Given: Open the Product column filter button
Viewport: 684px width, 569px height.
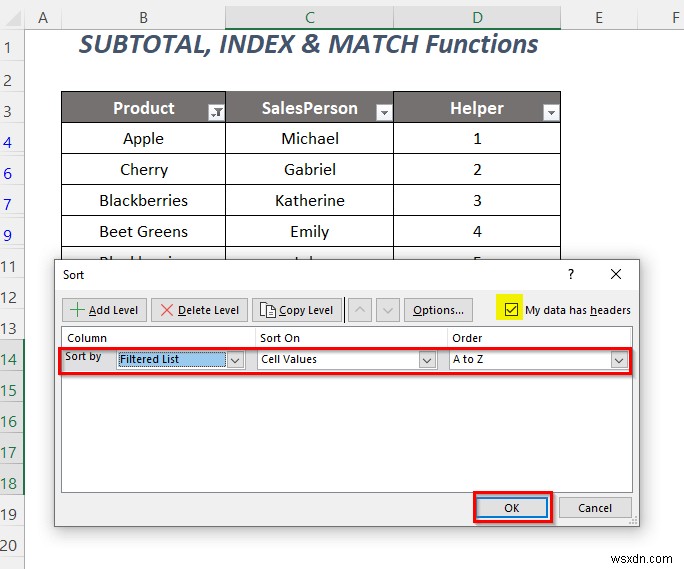Looking at the screenshot, I should click(216, 113).
